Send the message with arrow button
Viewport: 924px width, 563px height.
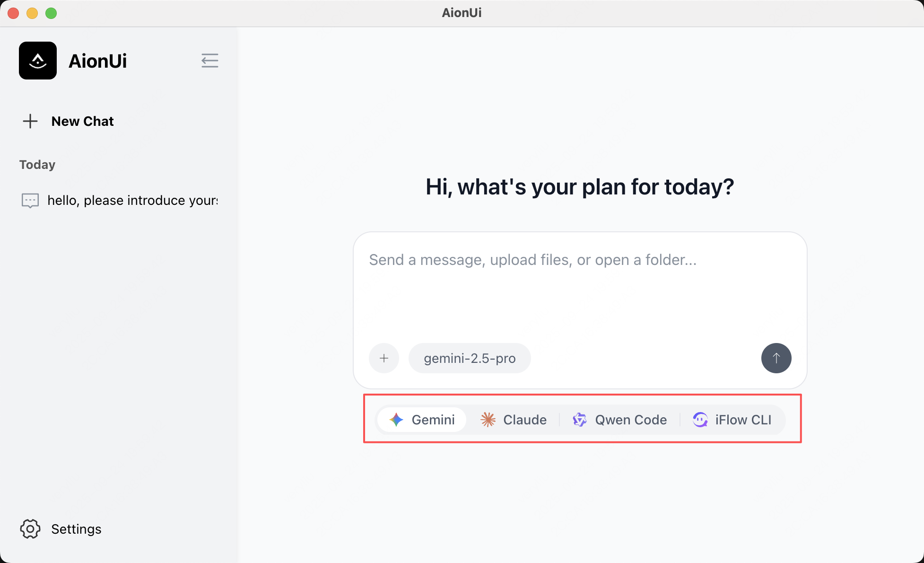(776, 358)
